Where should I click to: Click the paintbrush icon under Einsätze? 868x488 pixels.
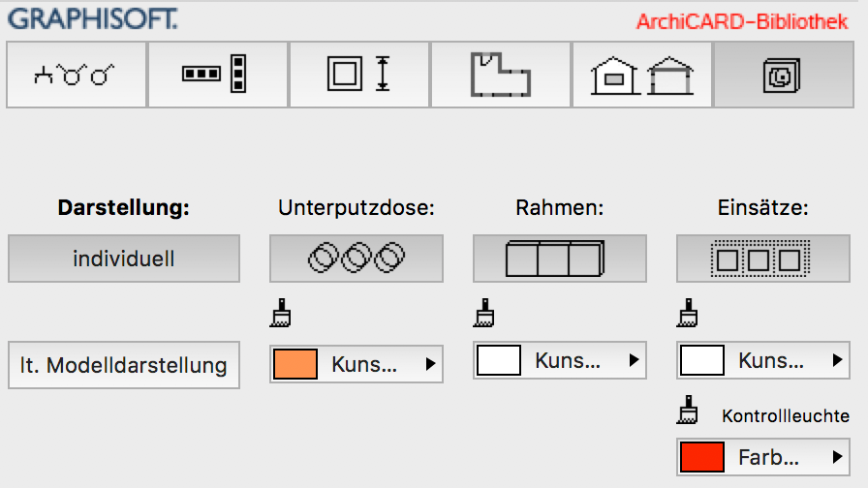tap(687, 314)
